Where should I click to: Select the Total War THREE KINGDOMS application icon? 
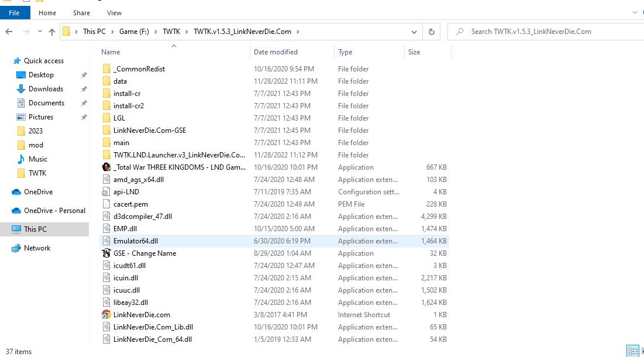(106, 167)
